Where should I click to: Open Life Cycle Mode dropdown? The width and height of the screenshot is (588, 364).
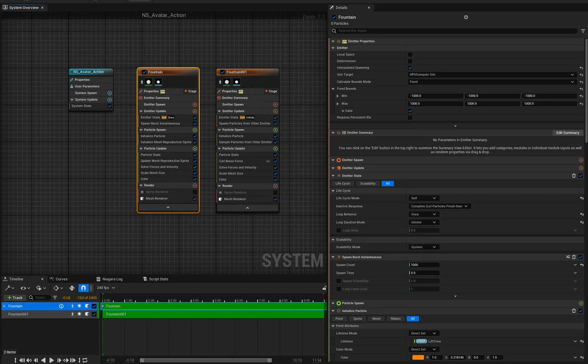tap(423, 198)
